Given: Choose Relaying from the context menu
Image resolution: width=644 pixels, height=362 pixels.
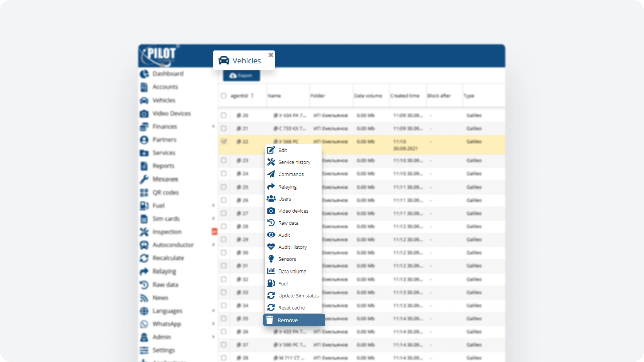Looking at the screenshot, I should [x=287, y=187].
